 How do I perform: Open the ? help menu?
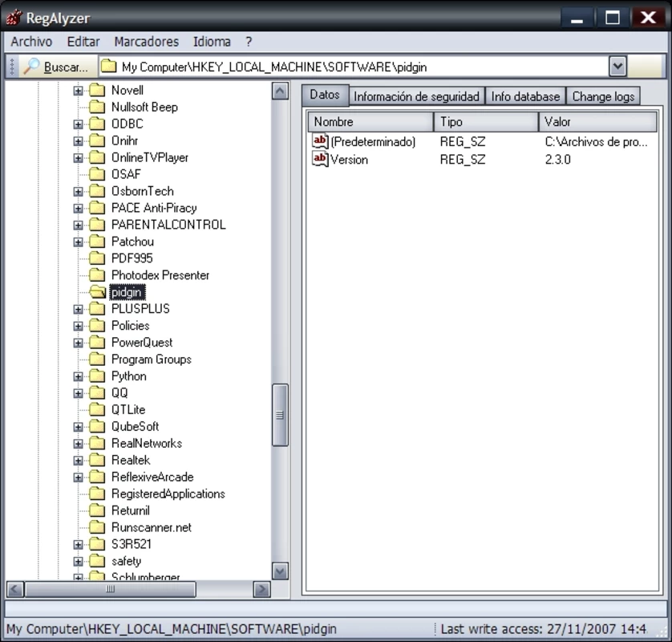[249, 42]
